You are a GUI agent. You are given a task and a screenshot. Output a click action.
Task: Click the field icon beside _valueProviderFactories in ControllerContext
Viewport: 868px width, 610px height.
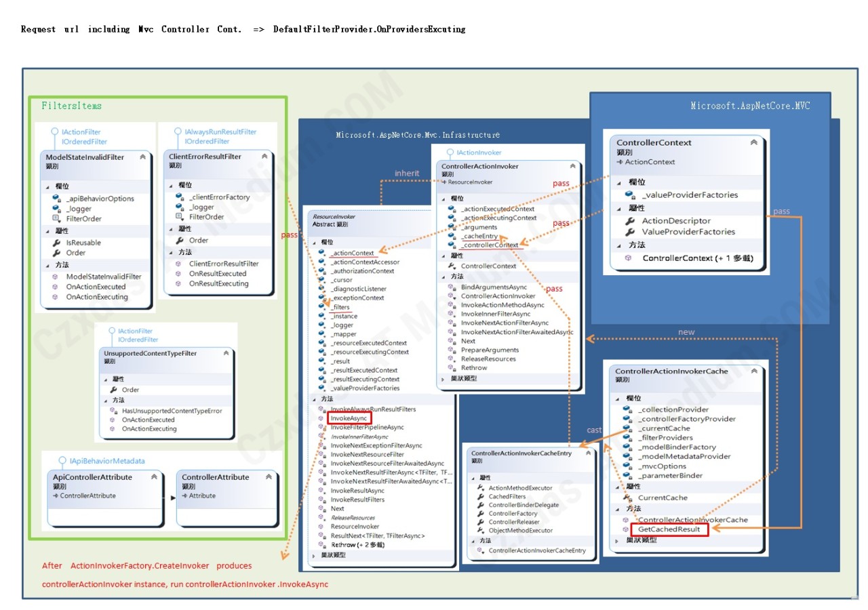[629, 195]
